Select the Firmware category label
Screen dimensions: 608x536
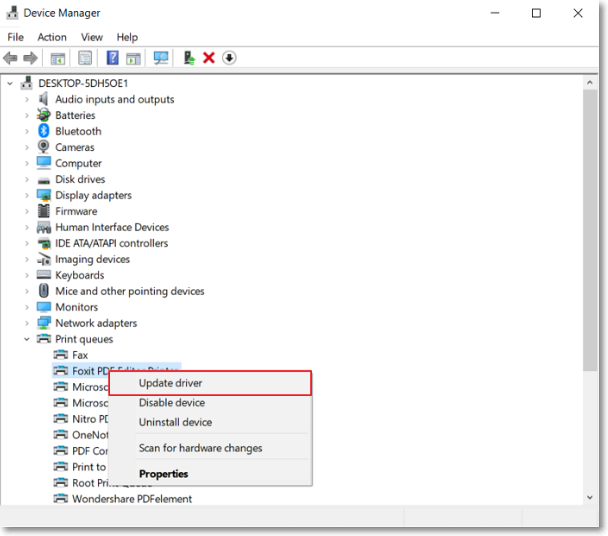coord(76,211)
